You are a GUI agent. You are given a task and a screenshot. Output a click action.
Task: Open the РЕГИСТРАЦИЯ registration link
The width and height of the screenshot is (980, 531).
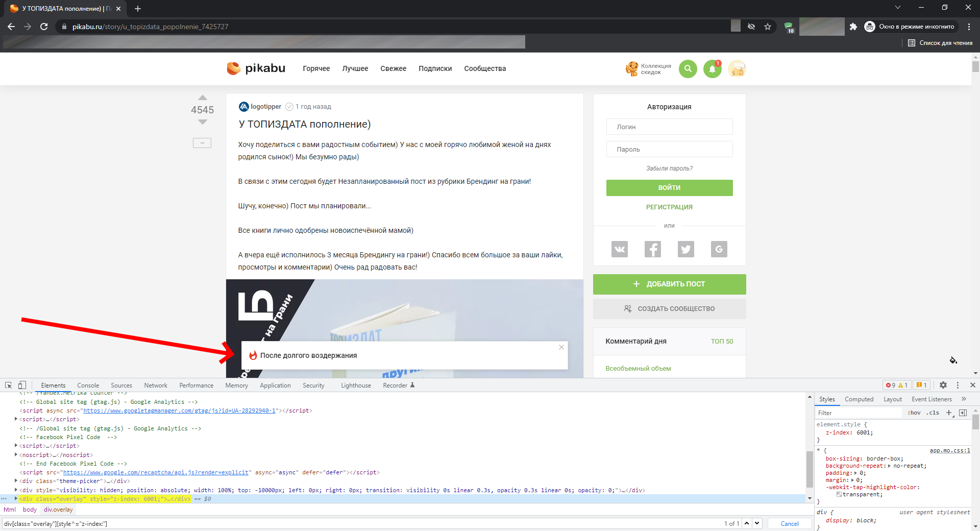(x=669, y=207)
